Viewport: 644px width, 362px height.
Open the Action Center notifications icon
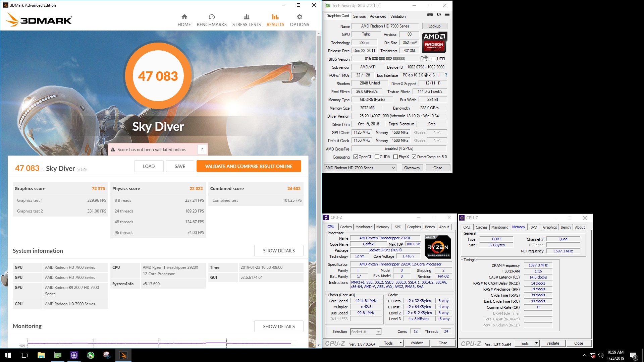634,355
